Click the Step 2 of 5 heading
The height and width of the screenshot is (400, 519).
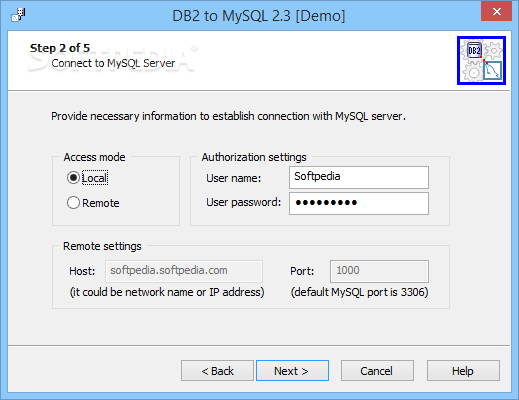click(x=60, y=48)
